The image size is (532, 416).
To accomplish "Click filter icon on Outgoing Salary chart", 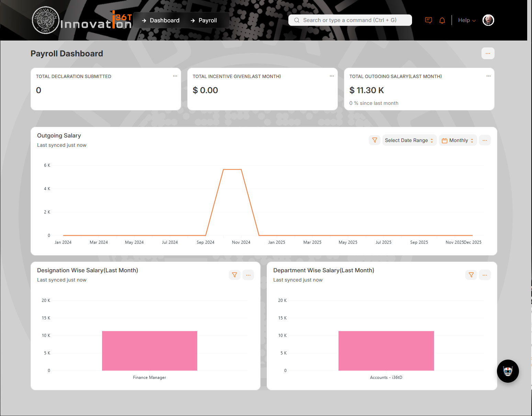I will pyautogui.click(x=375, y=140).
